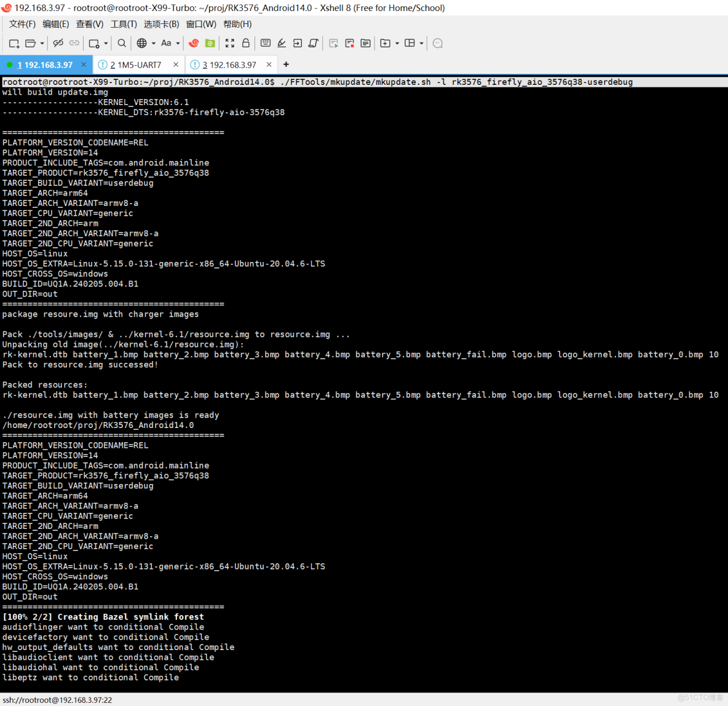This screenshot has width=728, height=706.
Task: Click the Disconnect icon
Action: (x=58, y=43)
